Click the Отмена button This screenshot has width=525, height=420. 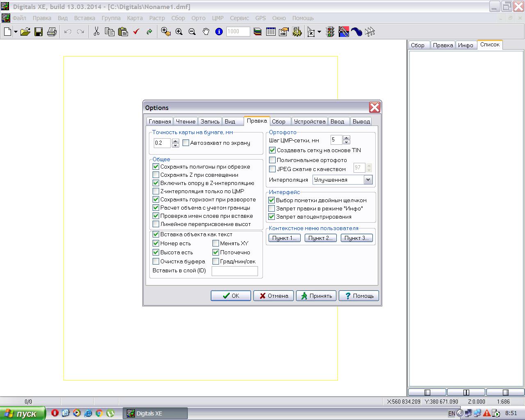click(x=274, y=296)
